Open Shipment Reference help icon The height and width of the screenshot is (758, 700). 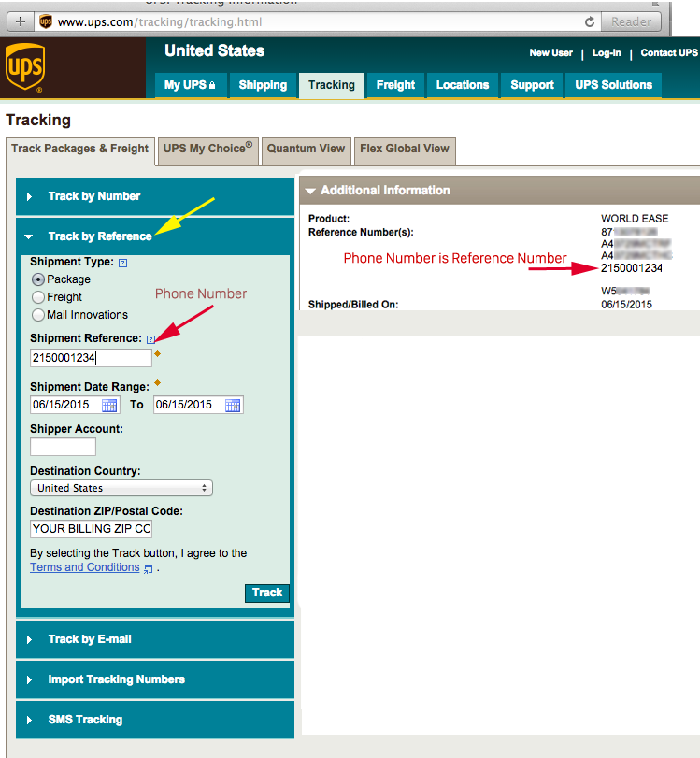coord(150,339)
